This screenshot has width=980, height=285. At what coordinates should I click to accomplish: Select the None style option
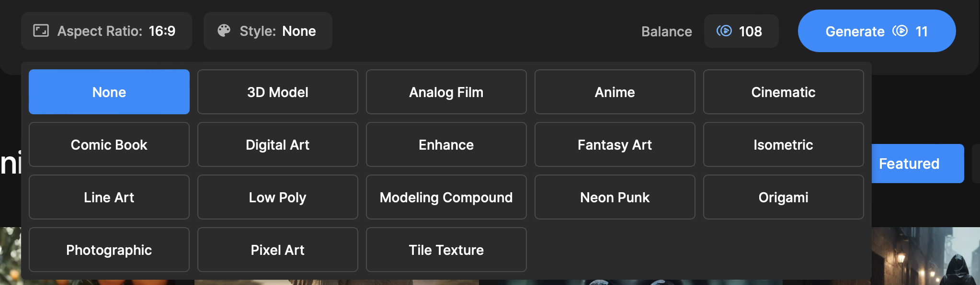(109, 92)
